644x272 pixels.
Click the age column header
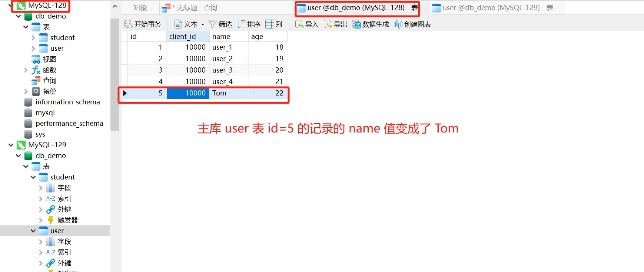coord(268,36)
